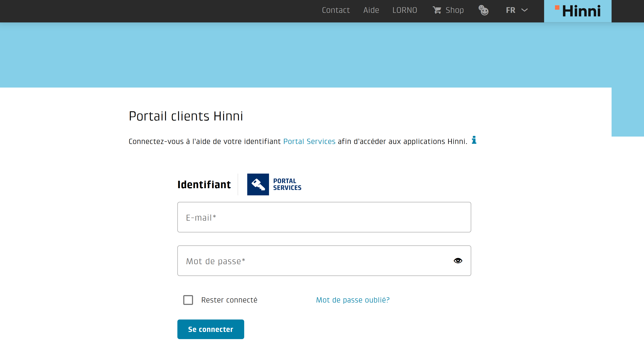Click the Se connecter button
644x355 pixels.
(x=211, y=329)
